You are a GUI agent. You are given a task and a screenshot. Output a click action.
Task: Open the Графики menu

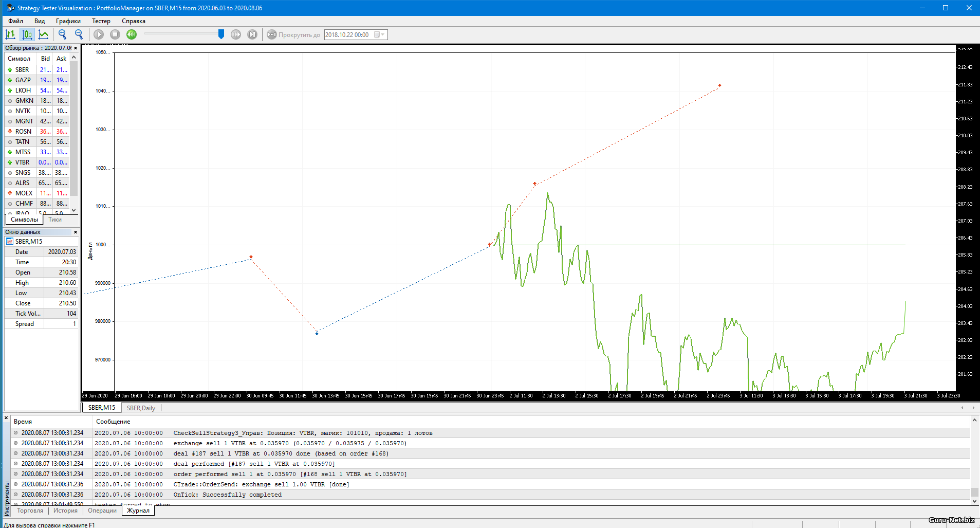click(x=68, y=21)
